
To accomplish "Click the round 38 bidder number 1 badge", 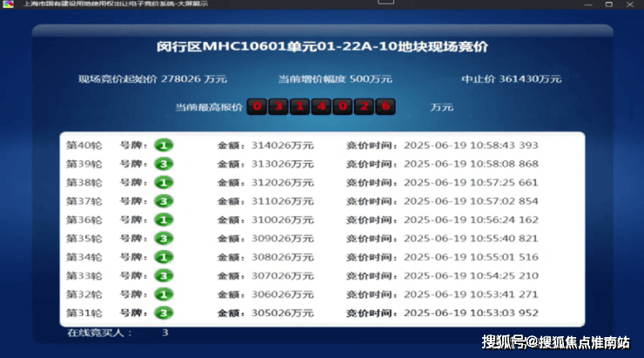I will (x=164, y=183).
